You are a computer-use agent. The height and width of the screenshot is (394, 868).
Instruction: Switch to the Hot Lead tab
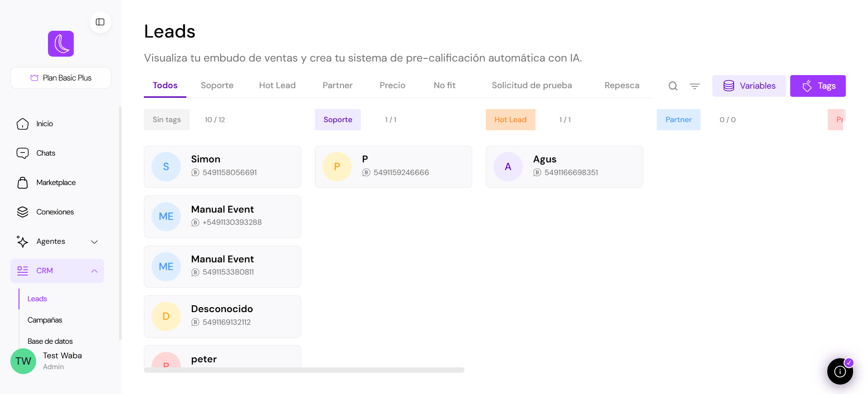coord(277,85)
